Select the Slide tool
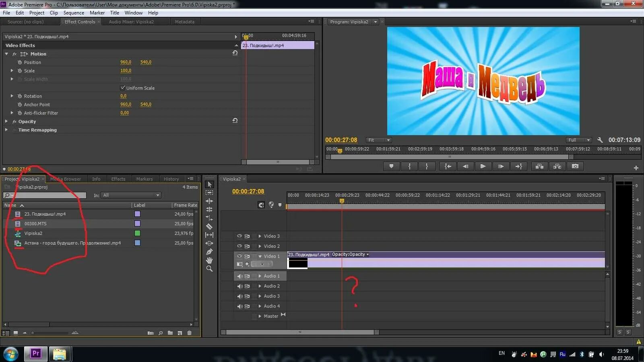644x362 pixels. 209,243
